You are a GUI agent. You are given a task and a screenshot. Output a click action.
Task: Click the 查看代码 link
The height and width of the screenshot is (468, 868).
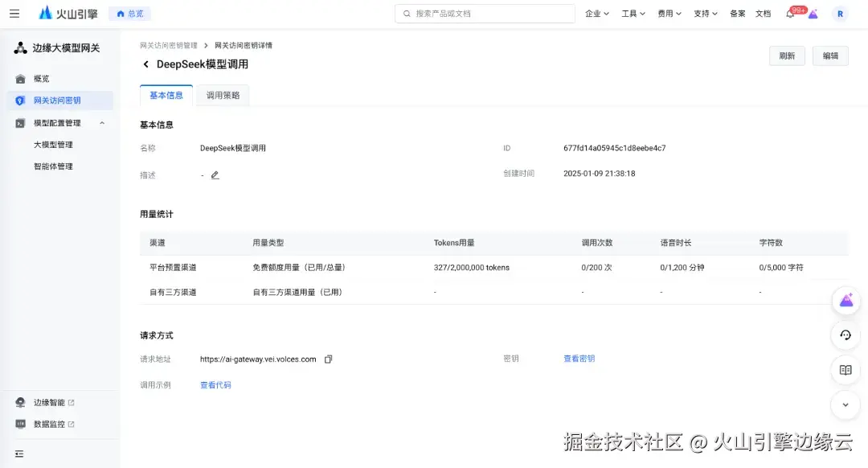215,385
